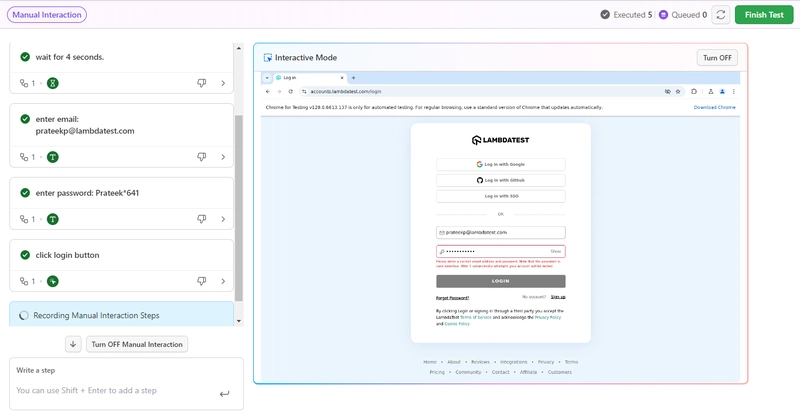The image size is (800, 419).
Task: Click the scroll down arrow of the steps list
Action: coord(238,321)
